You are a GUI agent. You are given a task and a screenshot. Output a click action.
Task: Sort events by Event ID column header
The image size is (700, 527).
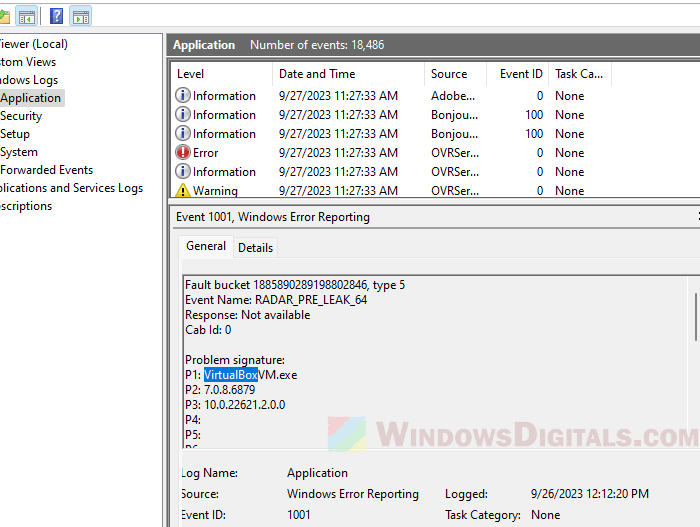tap(517, 74)
